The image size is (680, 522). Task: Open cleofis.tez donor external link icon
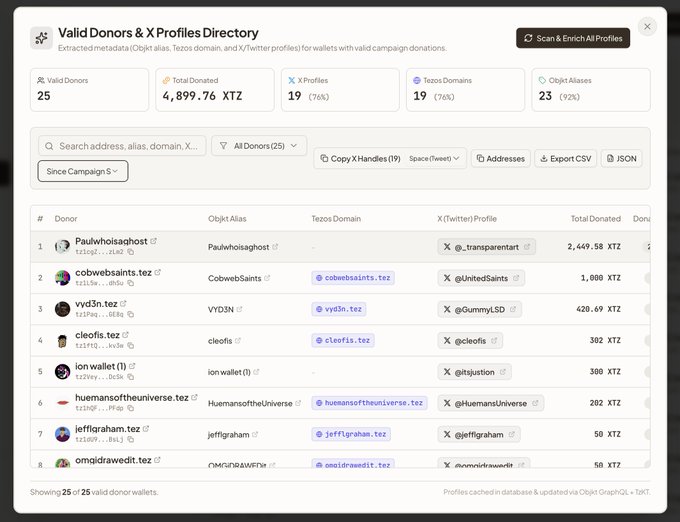[125, 334]
